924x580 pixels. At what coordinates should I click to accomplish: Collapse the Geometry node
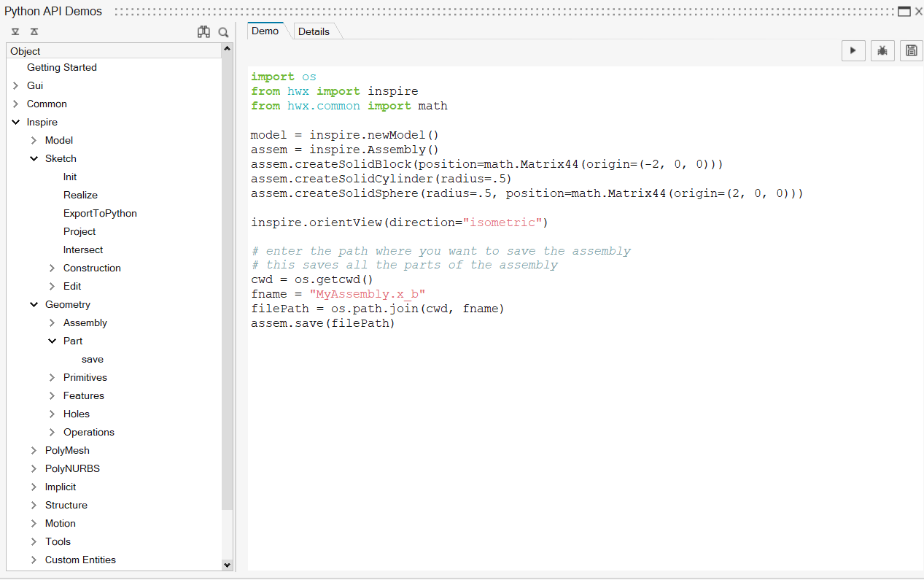click(34, 304)
